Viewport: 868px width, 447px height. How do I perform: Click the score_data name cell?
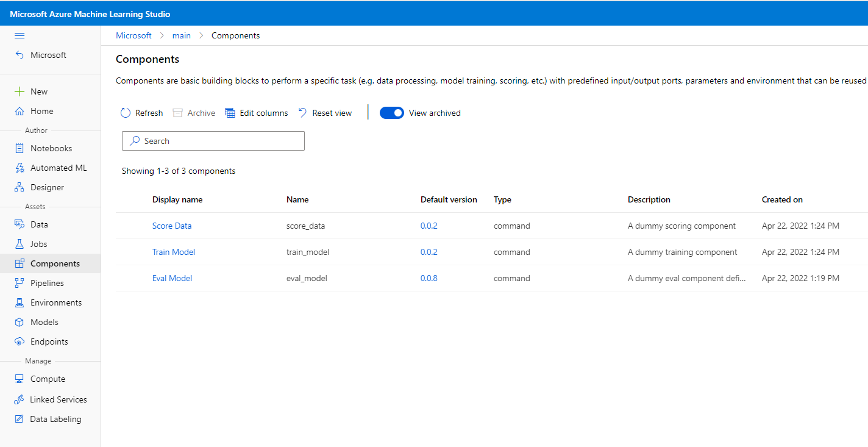(305, 226)
